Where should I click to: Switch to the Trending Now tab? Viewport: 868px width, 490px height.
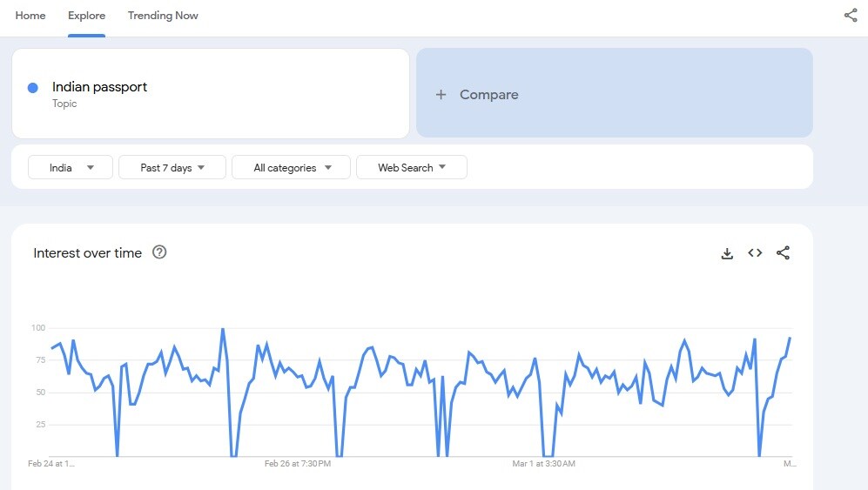(163, 16)
